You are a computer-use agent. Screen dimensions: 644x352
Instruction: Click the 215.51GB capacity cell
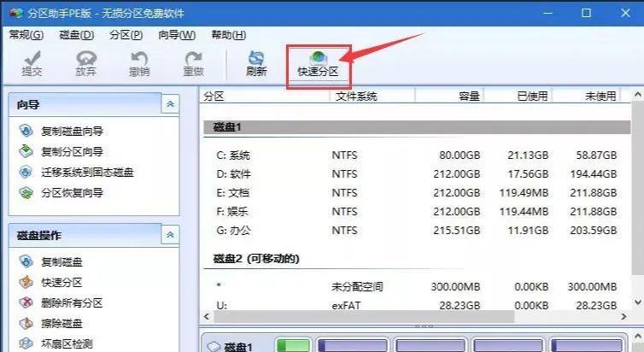[456, 231]
